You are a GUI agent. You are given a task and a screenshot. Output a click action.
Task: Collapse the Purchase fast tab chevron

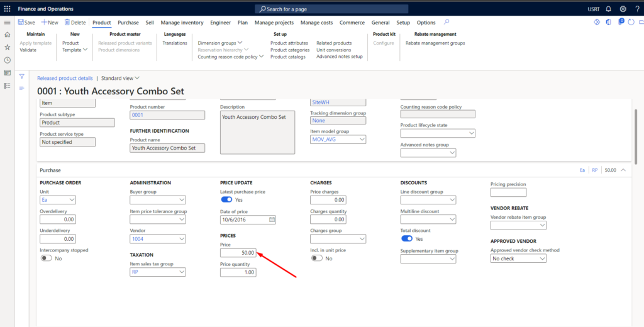[x=623, y=170]
